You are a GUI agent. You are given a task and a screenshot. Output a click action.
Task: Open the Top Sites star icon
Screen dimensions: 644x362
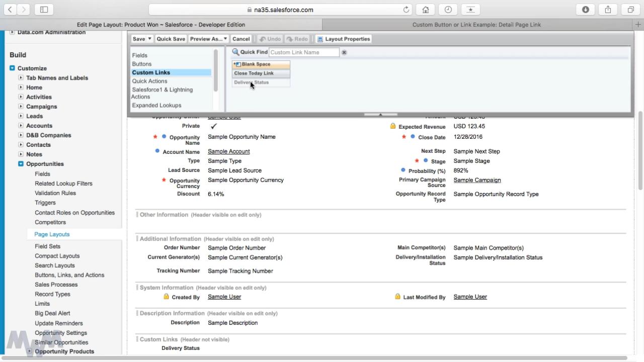click(470, 10)
